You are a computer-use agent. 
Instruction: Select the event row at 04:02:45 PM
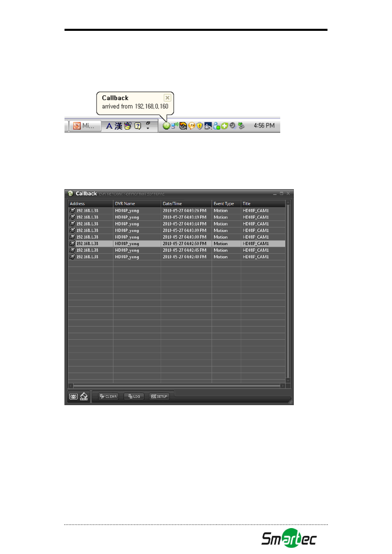tap(177, 250)
